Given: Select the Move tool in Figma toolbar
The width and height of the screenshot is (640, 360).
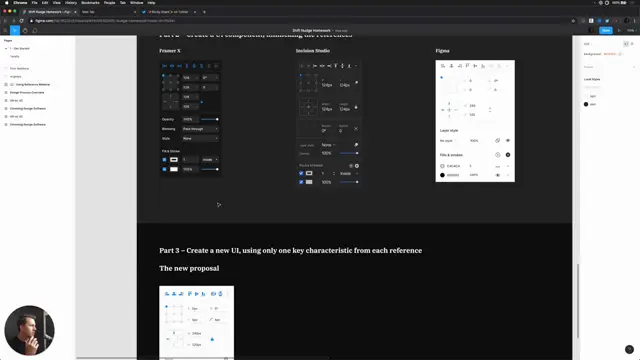Looking at the screenshot, I should click(15, 31).
